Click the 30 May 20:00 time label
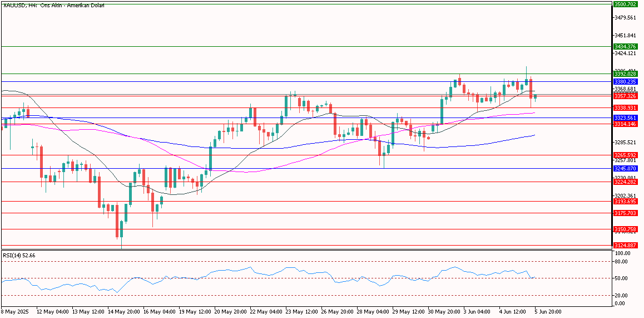The height and width of the screenshot is (318, 644). click(x=444, y=312)
